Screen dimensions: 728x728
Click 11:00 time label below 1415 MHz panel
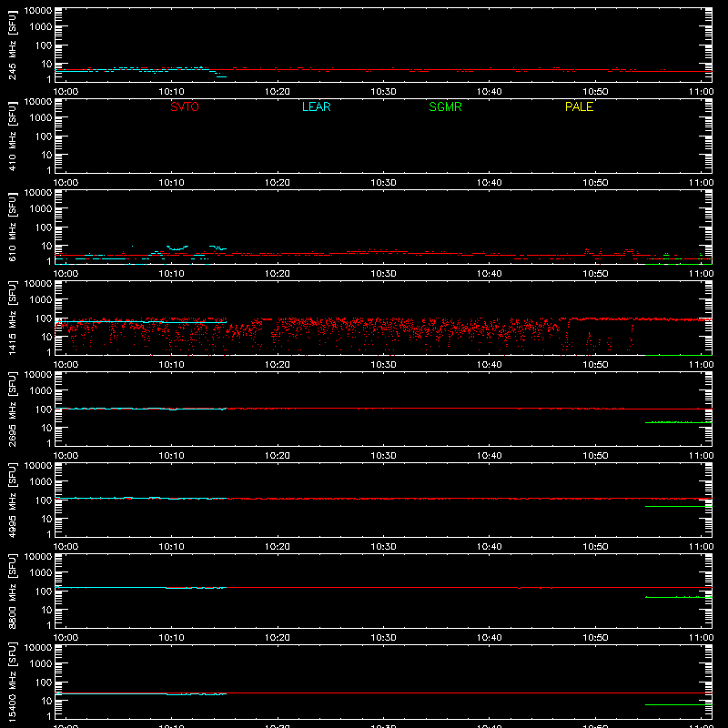(x=701, y=365)
